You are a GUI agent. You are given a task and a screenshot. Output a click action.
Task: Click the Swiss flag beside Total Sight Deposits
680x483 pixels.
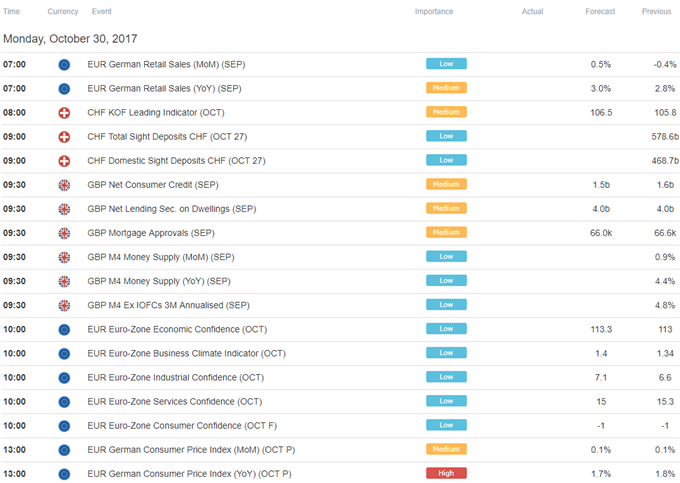point(65,136)
